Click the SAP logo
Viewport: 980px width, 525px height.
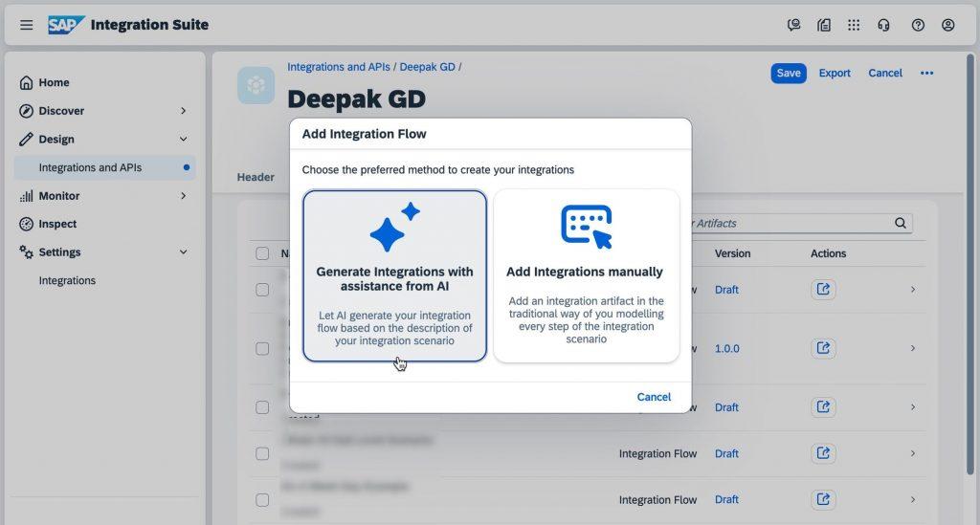click(66, 25)
